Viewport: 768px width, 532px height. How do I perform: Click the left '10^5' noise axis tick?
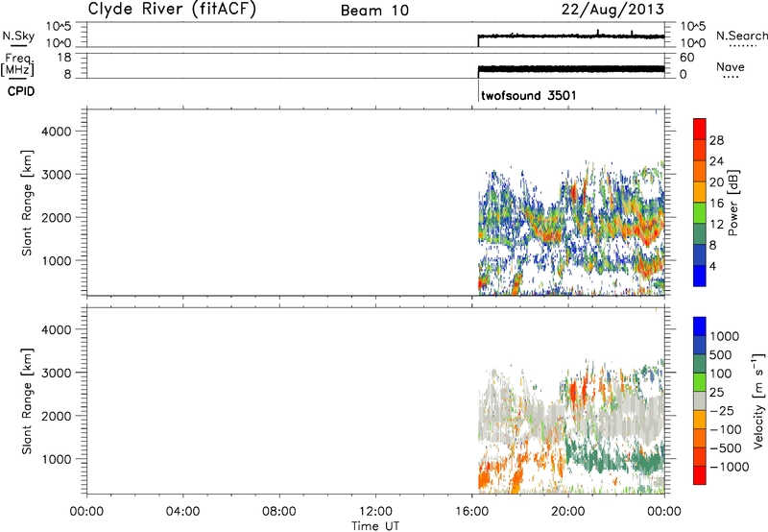[59, 26]
